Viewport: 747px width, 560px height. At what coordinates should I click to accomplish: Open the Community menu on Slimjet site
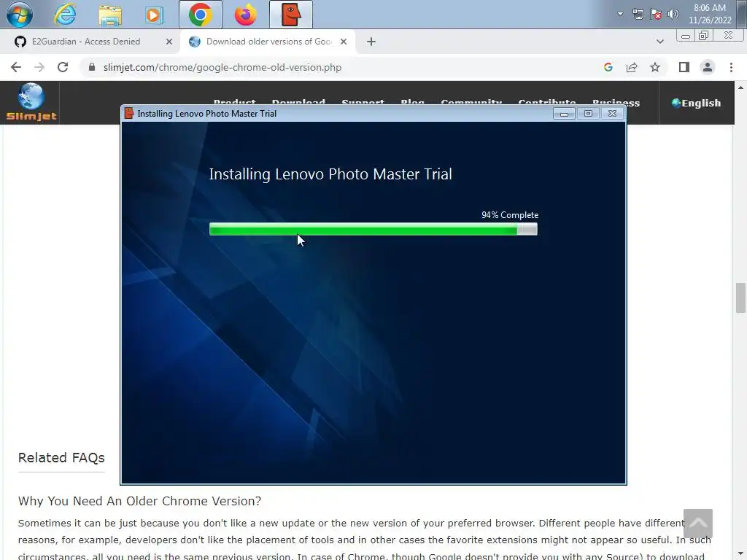click(471, 102)
